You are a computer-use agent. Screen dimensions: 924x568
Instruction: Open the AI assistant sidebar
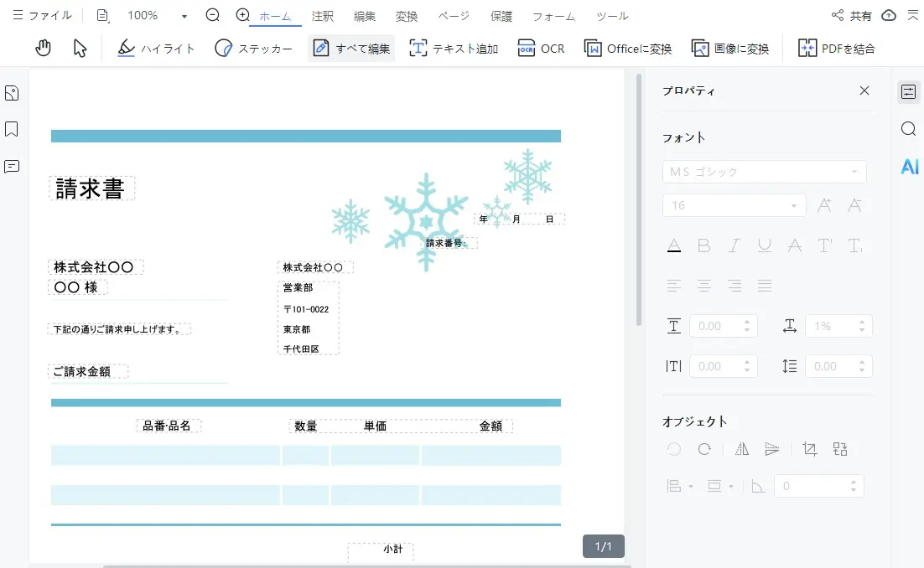pyautogui.click(x=909, y=167)
